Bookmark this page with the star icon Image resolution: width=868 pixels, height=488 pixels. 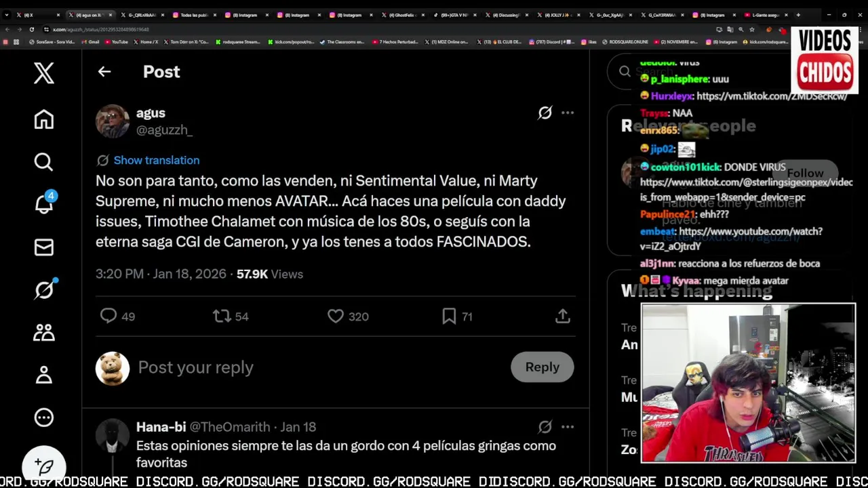(751, 29)
